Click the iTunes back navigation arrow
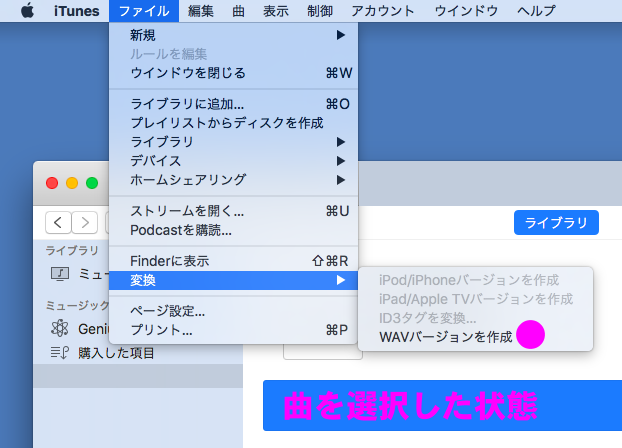Viewport: 622px width, 448px height. (58, 222)
